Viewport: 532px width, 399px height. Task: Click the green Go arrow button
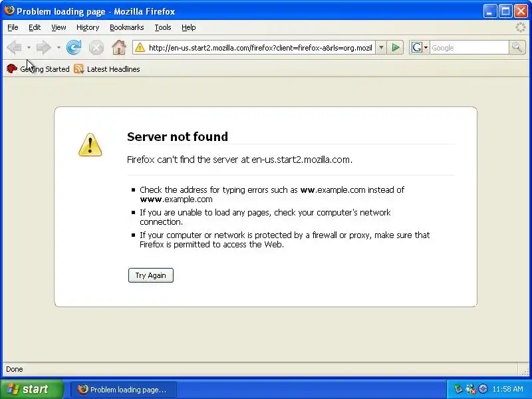(396, 47)
